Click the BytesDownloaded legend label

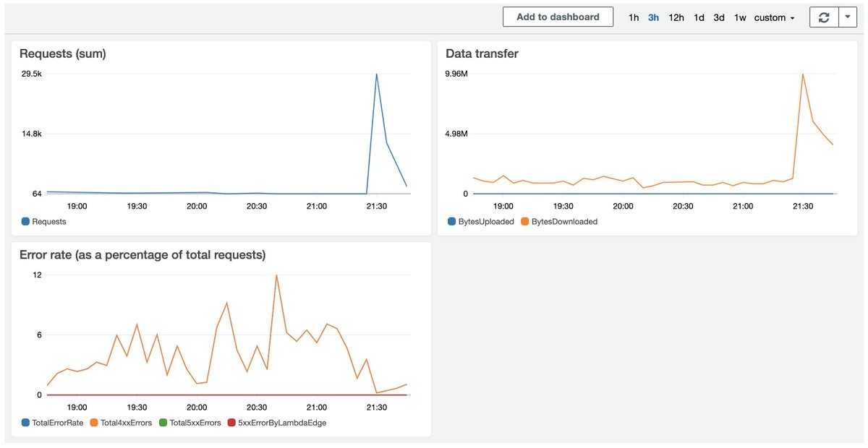(564, 222)
